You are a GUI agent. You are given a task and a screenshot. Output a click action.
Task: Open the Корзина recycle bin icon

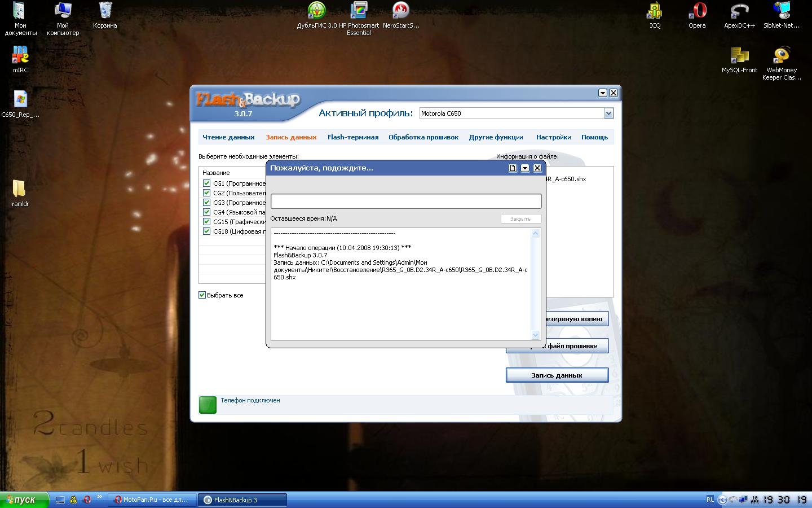pyautogui.click(x=105, y=15)
